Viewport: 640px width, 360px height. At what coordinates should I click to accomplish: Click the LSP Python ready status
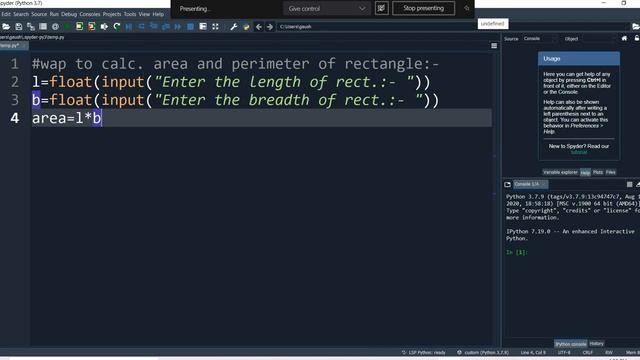pos(423,353)
